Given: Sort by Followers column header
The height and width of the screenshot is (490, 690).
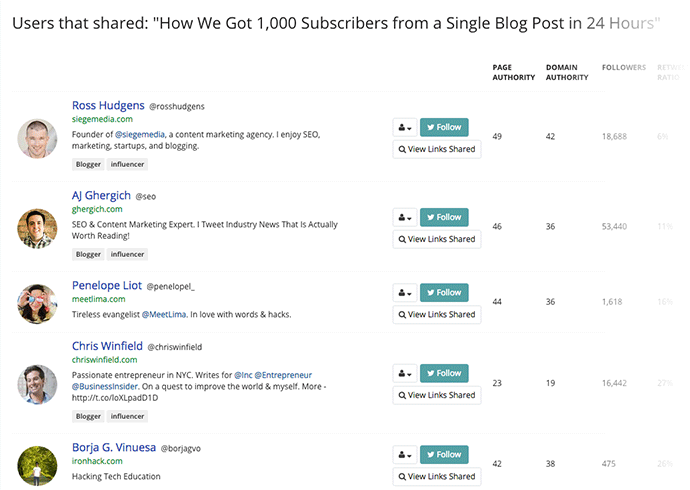Looking at the screenshot, I should (x=624, y=68).
